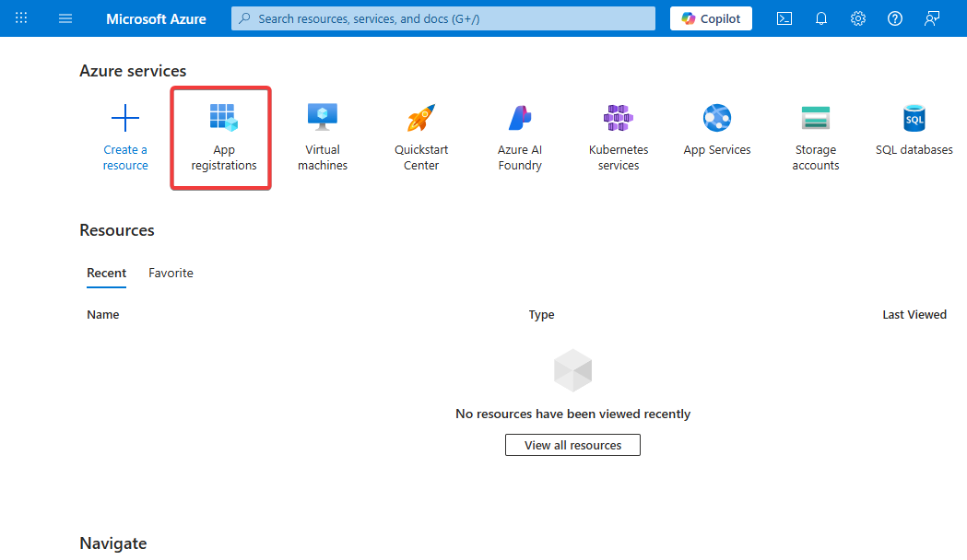Open portal settings gear
This screenshot has width=967, height=560.
858,18
